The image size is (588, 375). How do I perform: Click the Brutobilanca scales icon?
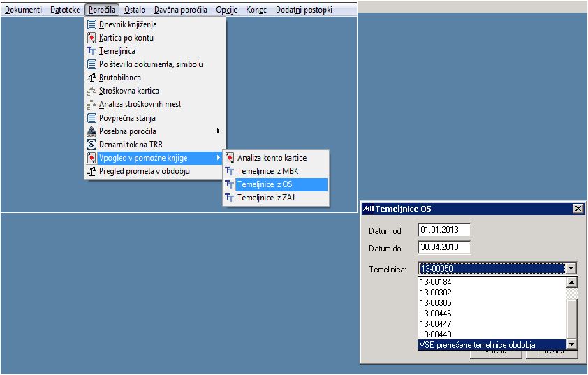[91, 78]
